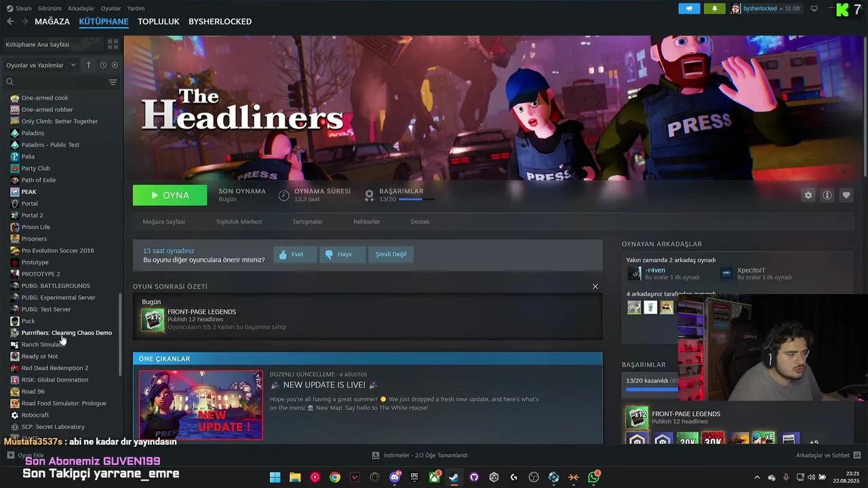Screen dimensions: 868x488
Task: Switch to TOPLULUK tab
Action: point(159,22)
